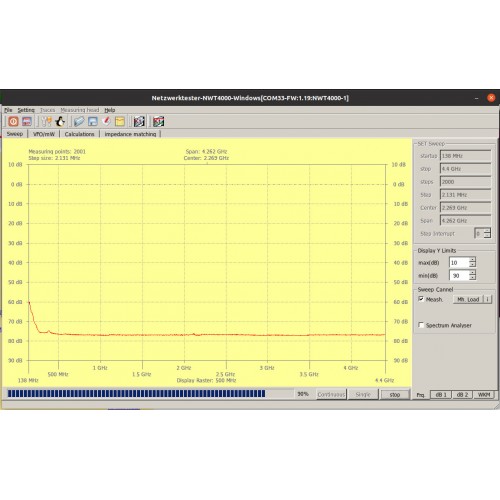Click the red power icon in toolbar
The width and height of the screenshot is (500, 500).
coord(13,122)
